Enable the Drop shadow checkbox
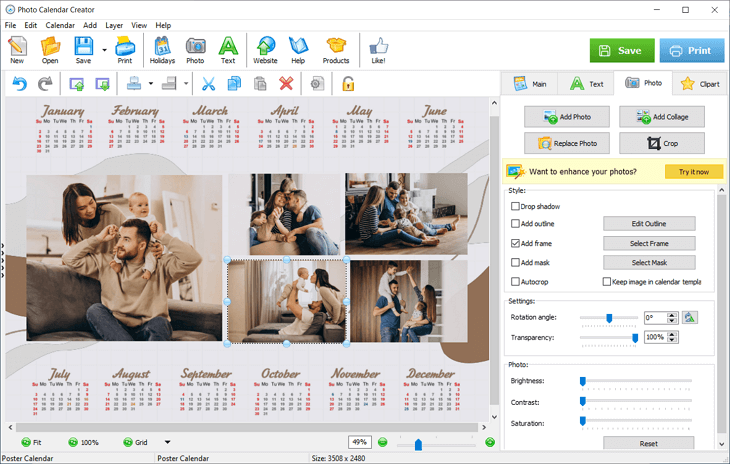The image size is (730, 464). click(516, 206)
